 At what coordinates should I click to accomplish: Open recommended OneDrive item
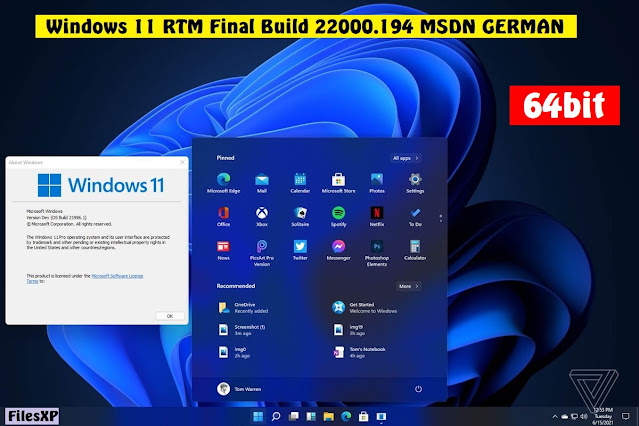click(243, 308)
